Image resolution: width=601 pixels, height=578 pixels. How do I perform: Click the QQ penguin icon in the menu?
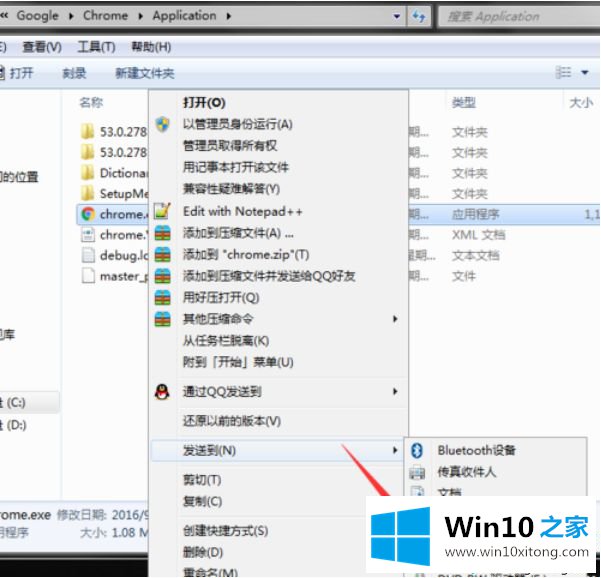tap(162, 392)
